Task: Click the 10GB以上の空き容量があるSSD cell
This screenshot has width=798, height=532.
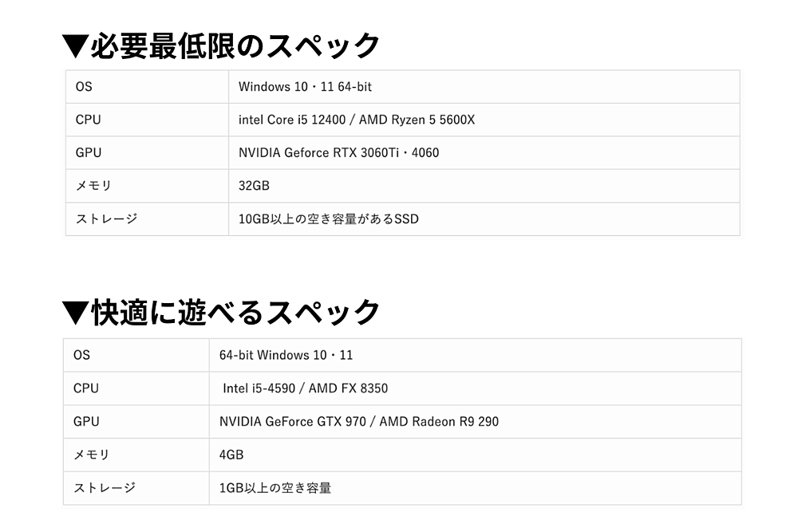Action: click(328, 219)
